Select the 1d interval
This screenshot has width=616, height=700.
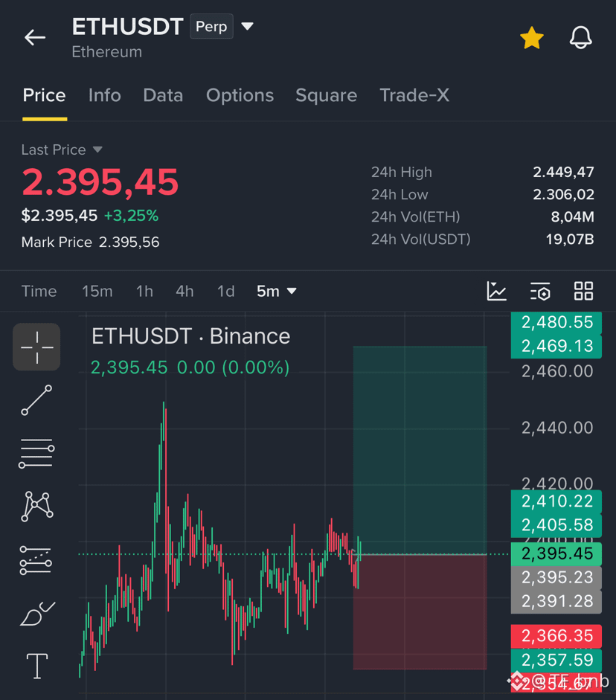(225, 291)
